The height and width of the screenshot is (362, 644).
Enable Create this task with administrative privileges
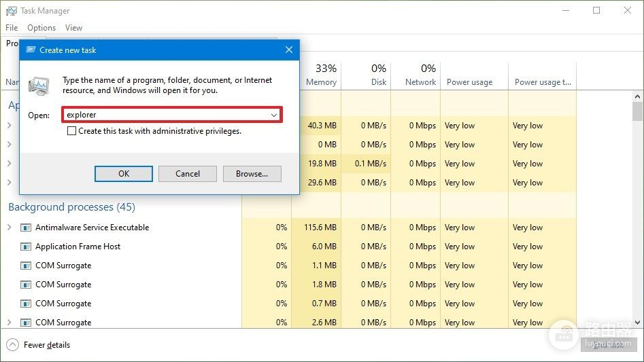(x=71, y=131)
